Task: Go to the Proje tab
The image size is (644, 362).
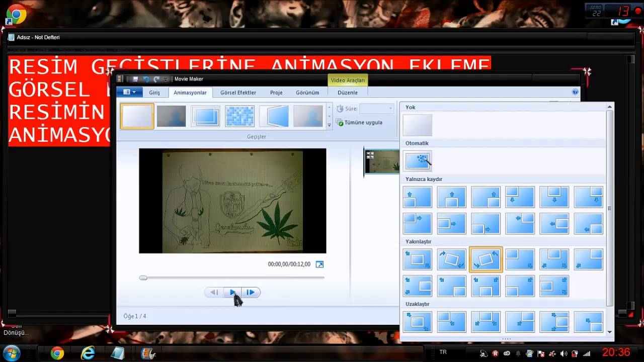Action: 276,93
